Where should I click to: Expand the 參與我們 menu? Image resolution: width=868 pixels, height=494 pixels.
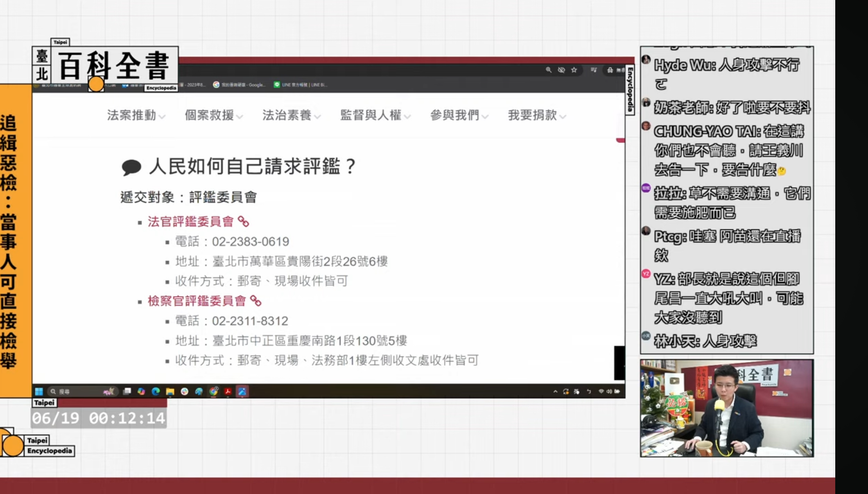tap(459, 116)
